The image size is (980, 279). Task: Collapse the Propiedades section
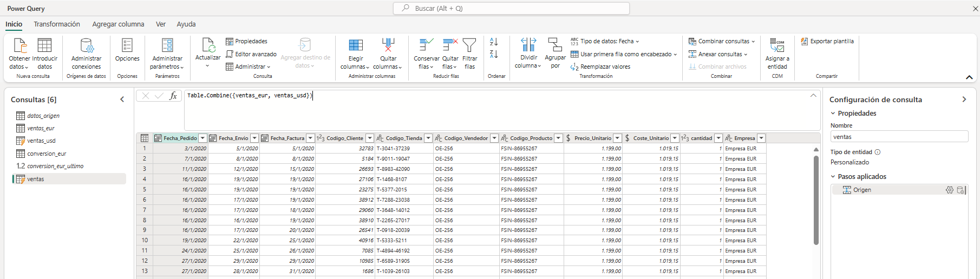[x=833, y=114]
